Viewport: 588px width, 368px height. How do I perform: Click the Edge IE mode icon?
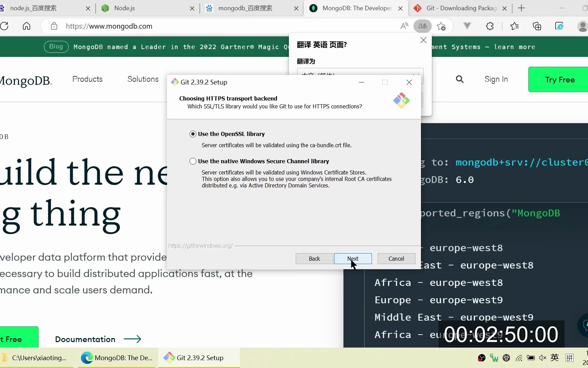pyautogui.click(x=559, y=26)
